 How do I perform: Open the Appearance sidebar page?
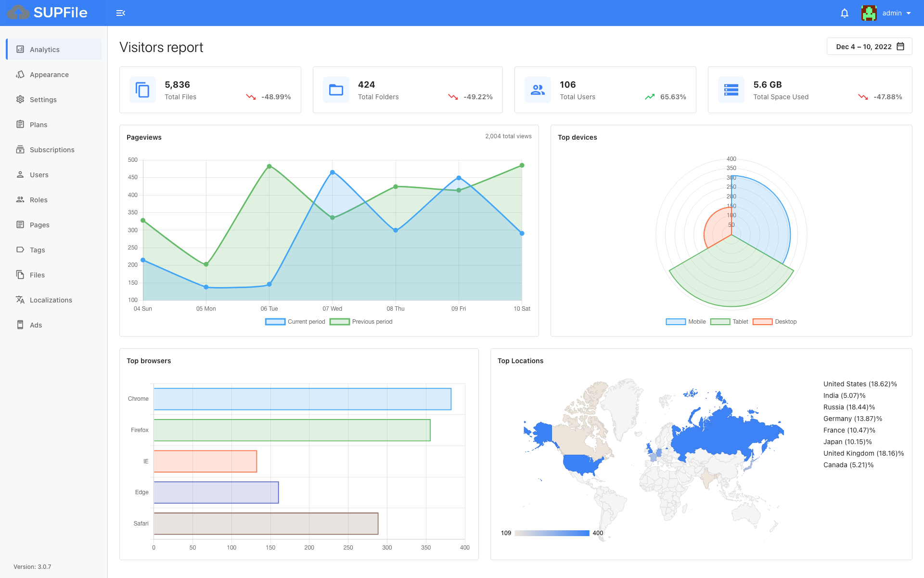pyautogui.click(x=49, y=75)
